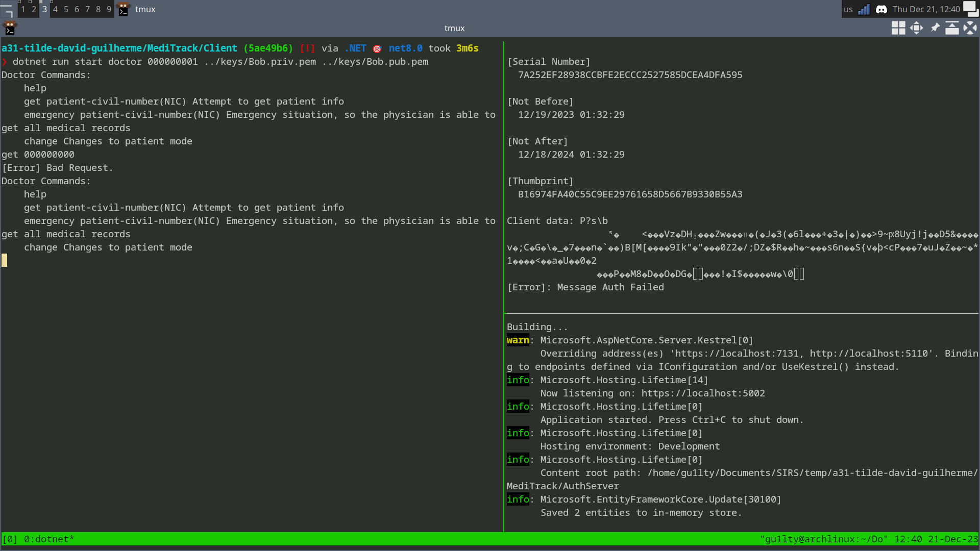The width and height of the screenshot is (980, 551).
Task: Toggle the pin (sticky) window button
Action: coord(935,28)
